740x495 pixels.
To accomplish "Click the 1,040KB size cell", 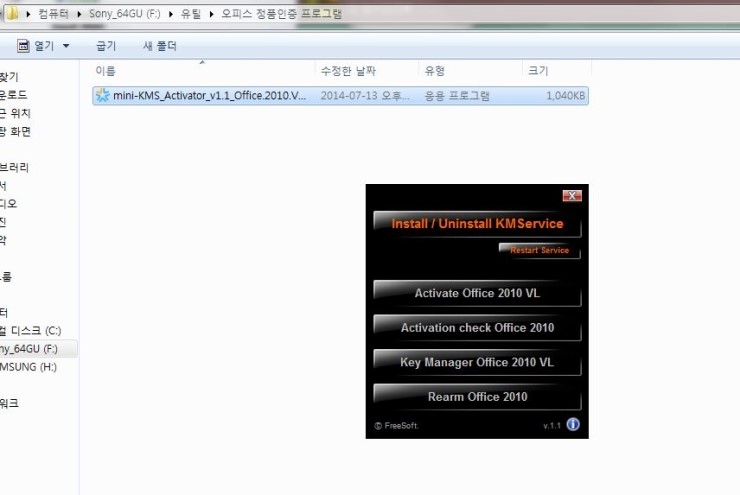I will pos(565,96).
